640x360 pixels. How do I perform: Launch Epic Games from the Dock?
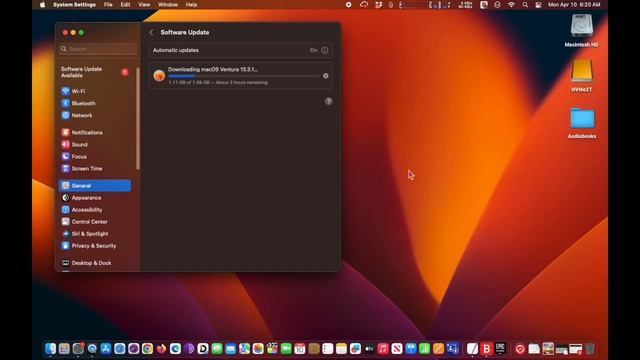pyautogui.click(x=500, y=349)
